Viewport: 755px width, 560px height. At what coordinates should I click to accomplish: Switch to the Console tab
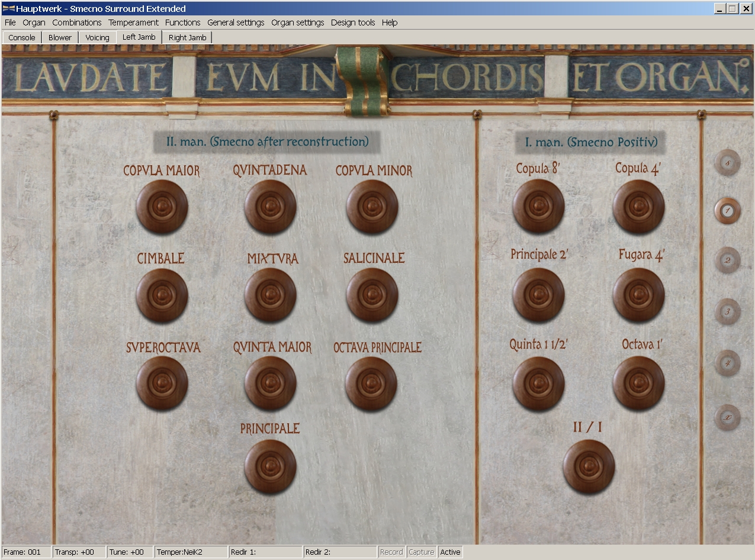click(22, 37)
